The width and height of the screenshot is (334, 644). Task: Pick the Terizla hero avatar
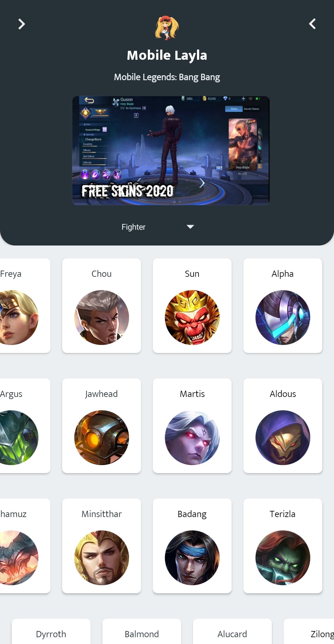[x=283, y=558]
